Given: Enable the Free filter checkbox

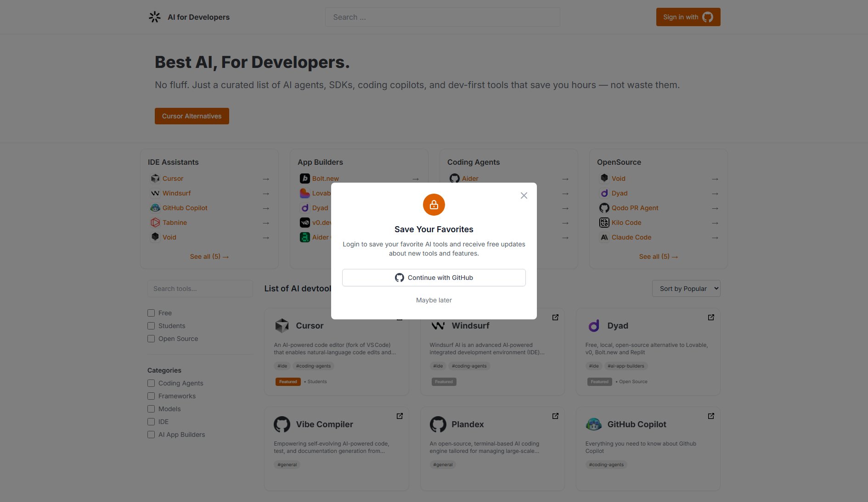Looking at the screenshot, I should 151,313.
